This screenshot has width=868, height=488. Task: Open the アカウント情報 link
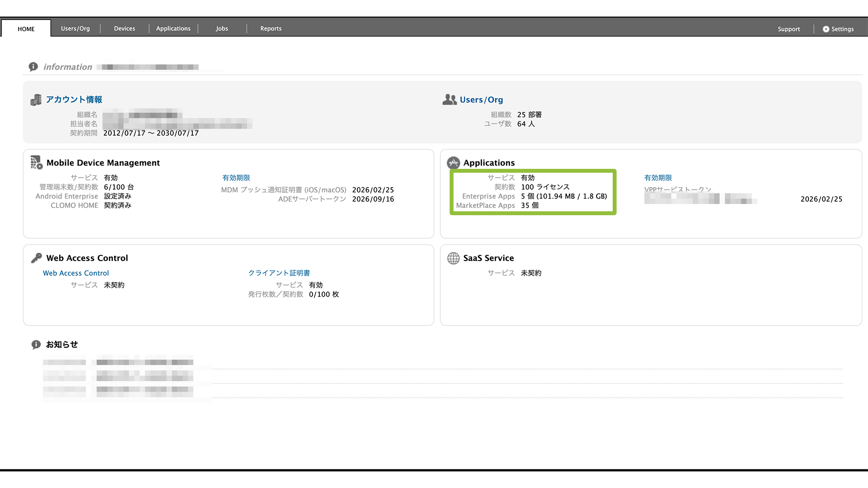(74, 100)
